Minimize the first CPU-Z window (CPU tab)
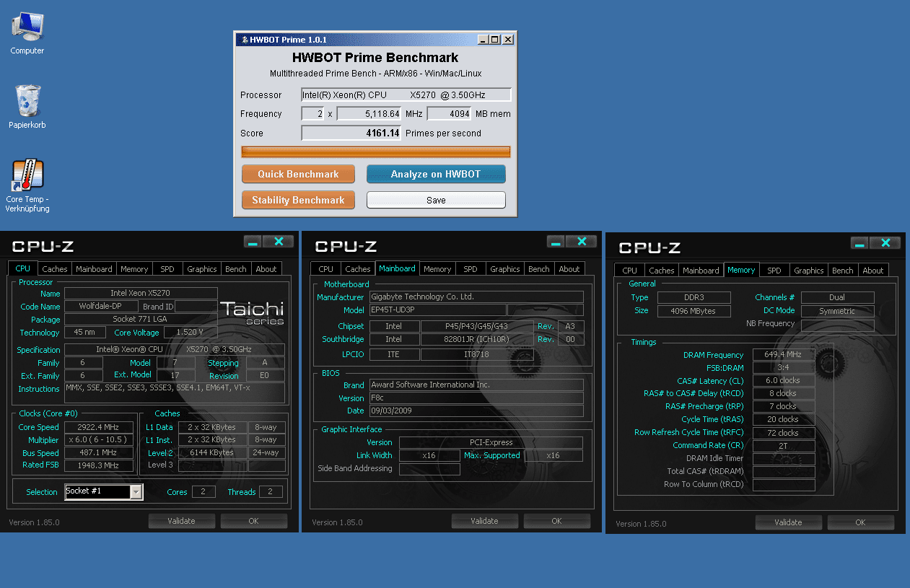 253,242
